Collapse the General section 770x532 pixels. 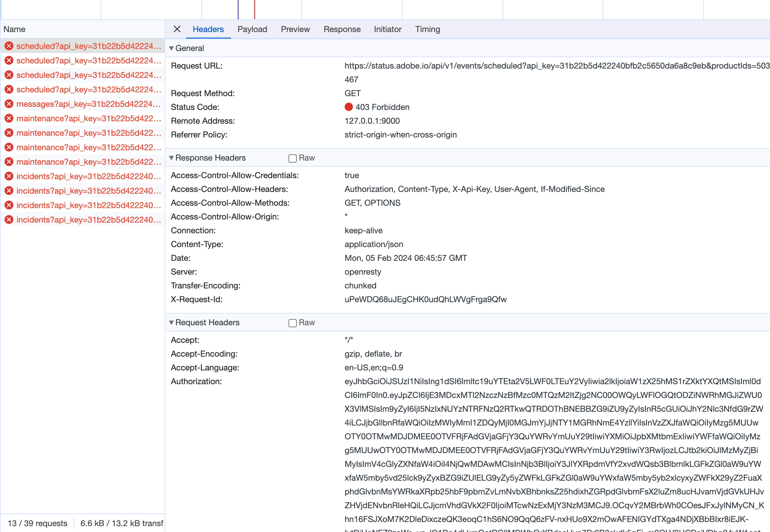point(171,48)
